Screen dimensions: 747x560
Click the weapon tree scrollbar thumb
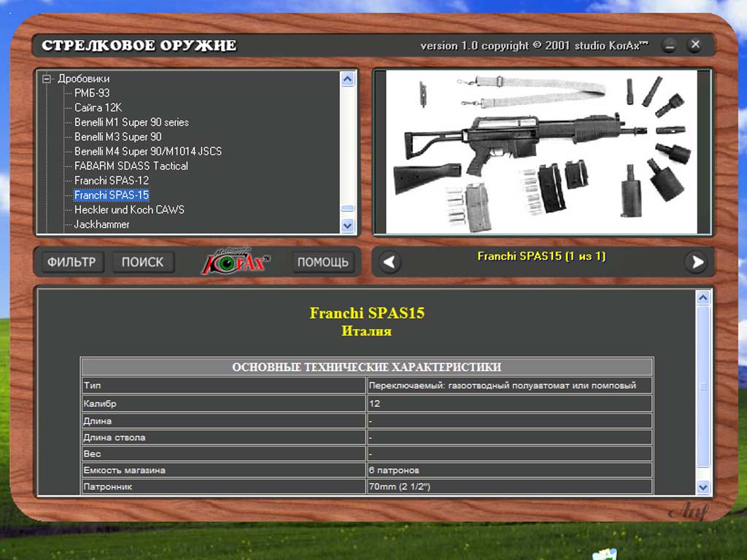(348, 208)
